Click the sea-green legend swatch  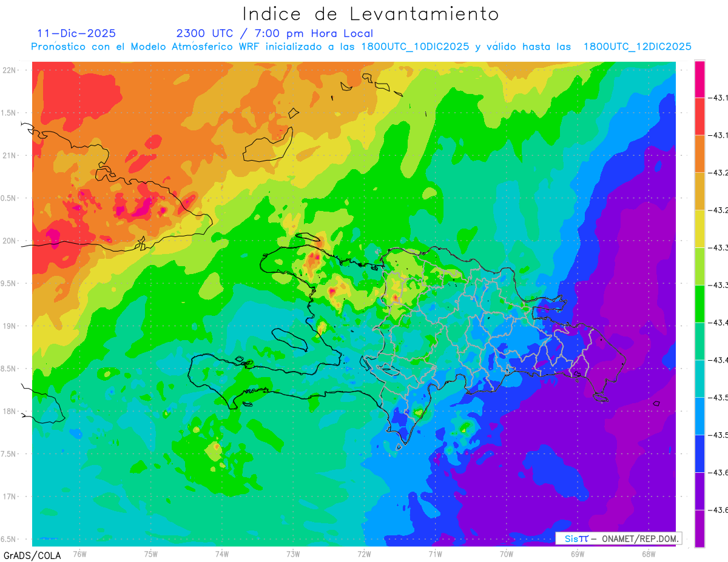699,341
